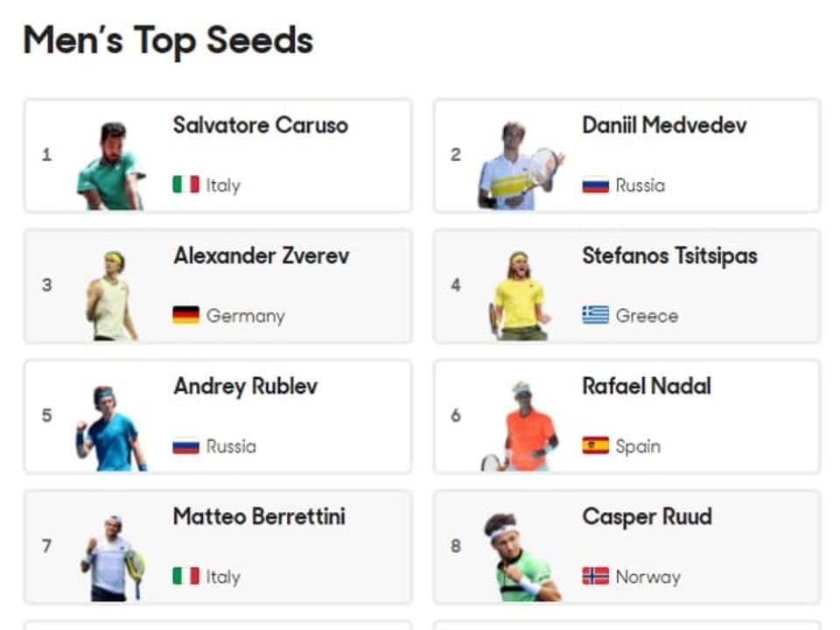This screenshot has width=840, height=630.
Task: Select Alexander Zverev's player photo
Action: coord(111,296)
